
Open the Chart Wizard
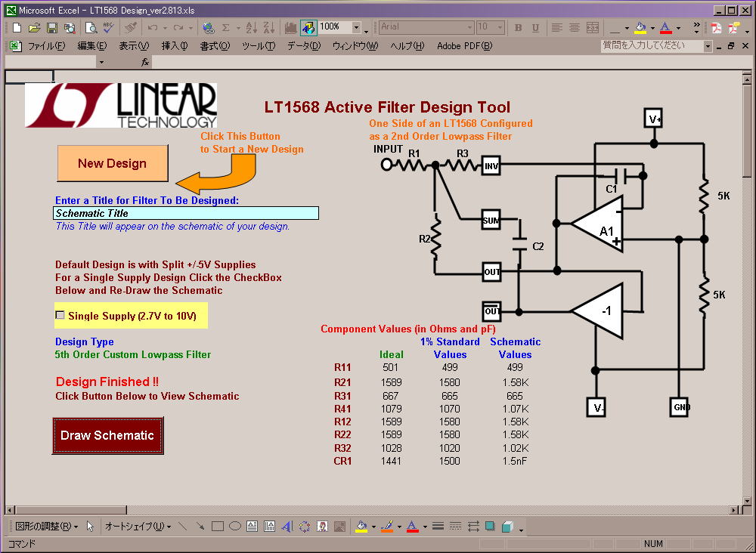(290, 28)
